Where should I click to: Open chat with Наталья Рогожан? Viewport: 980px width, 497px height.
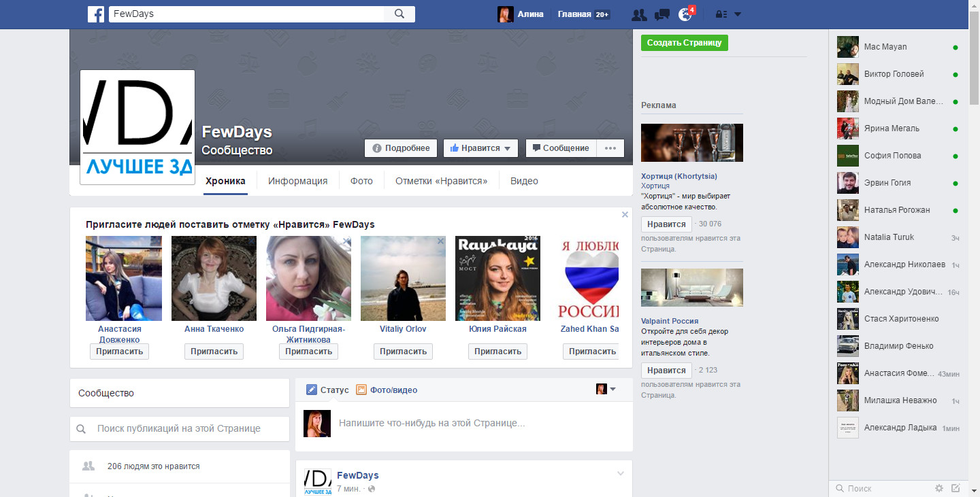pyautogui.click(x=898, y=210)
